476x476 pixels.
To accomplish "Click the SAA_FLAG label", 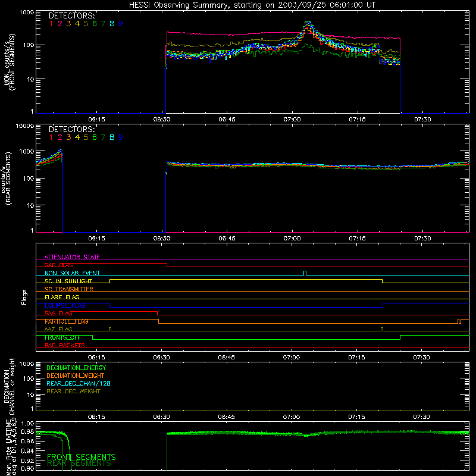I will point(58,313).
